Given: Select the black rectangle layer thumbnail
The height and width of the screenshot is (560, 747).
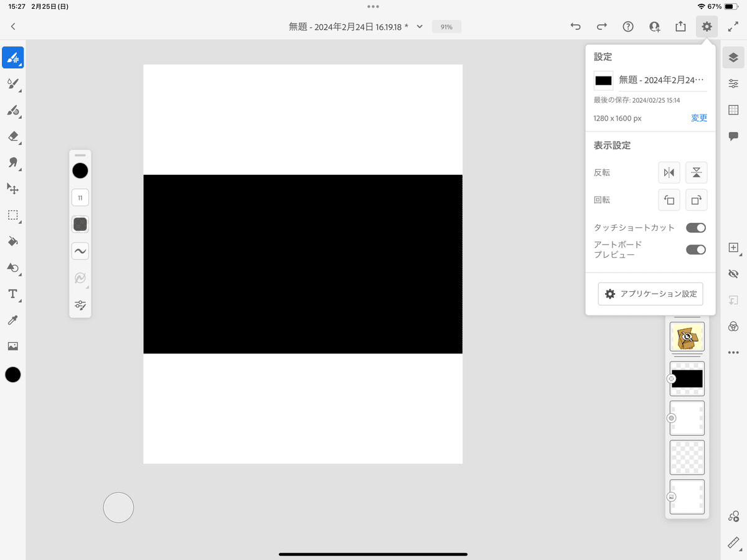Looking at the screenshot, I should pyautogui.click(x=687, y=379).
